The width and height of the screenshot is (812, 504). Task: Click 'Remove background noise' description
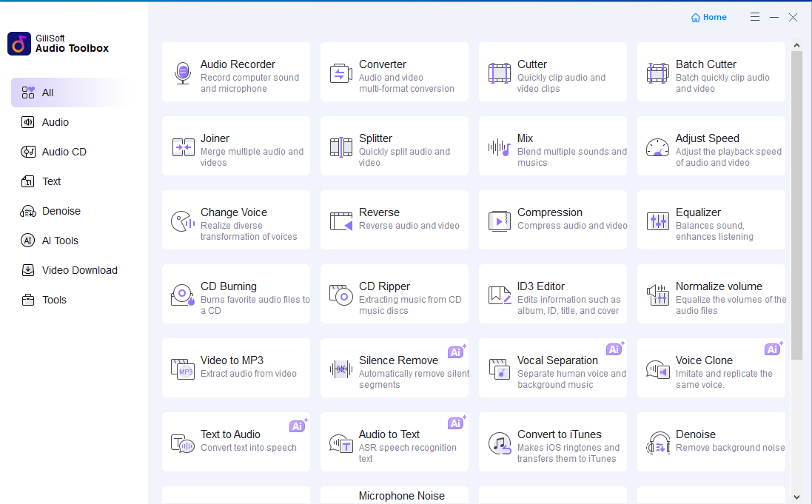[730, 448]
